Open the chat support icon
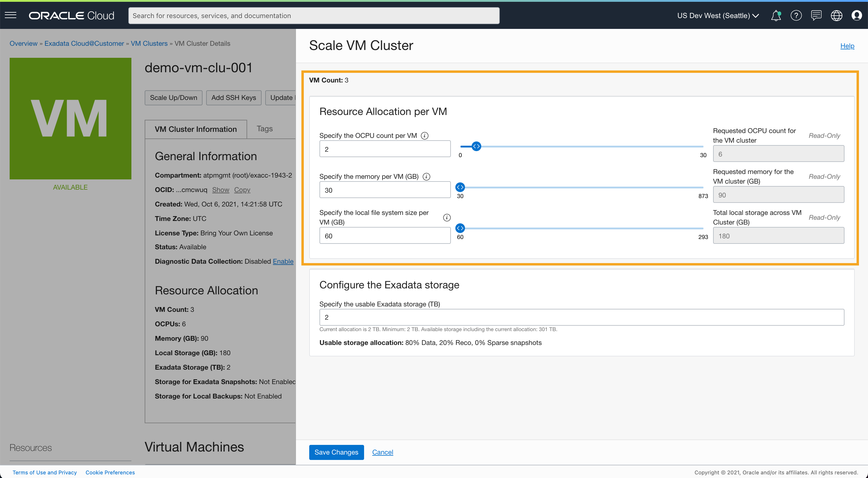Image resolution: width=868 pixels, height=478 pixels. point(816,15)
